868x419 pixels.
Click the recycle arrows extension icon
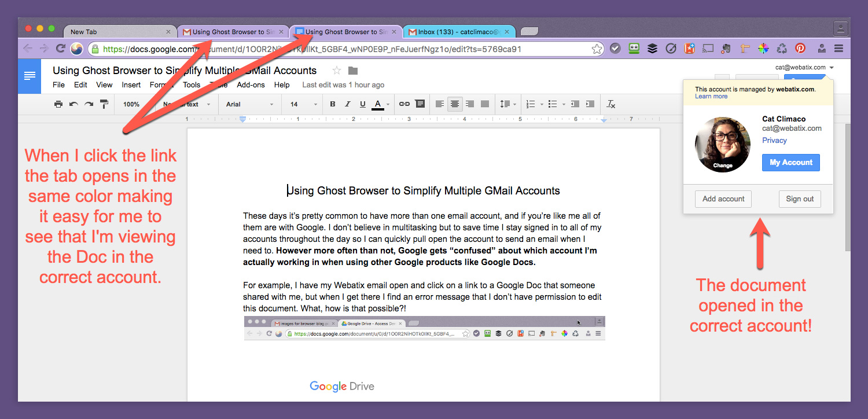point(782,49)
